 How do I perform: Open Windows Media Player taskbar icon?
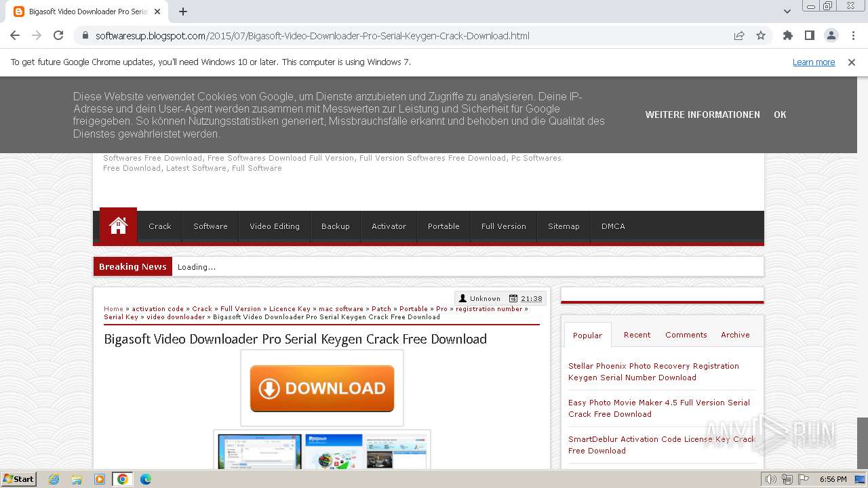[x=100, y=479]
